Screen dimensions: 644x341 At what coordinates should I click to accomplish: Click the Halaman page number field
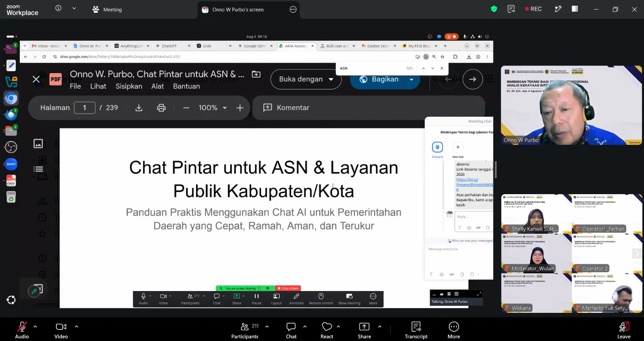85,108
